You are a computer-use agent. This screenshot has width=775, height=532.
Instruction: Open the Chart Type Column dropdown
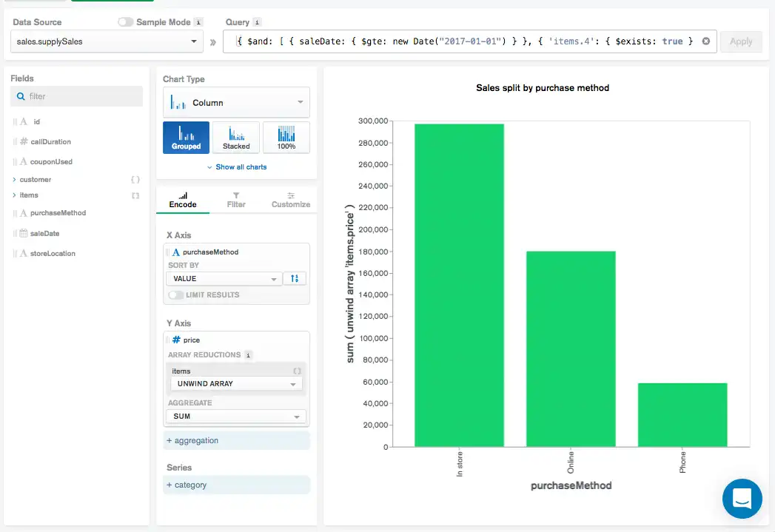(x=236, y=103)
